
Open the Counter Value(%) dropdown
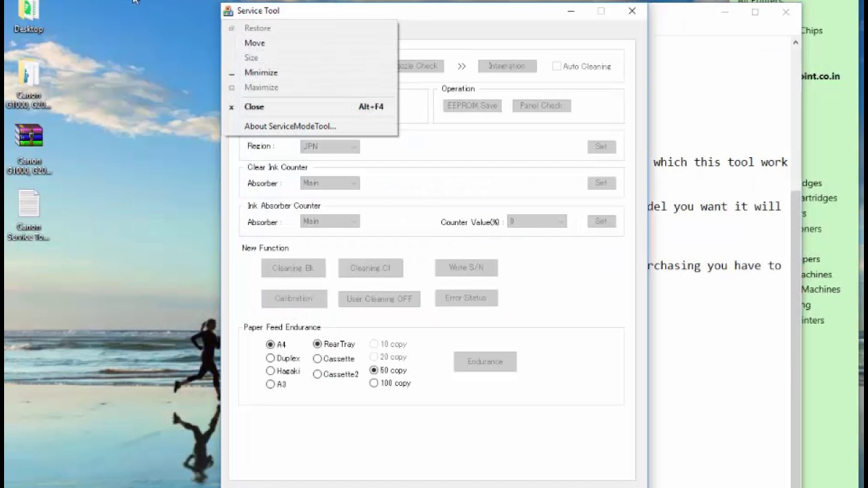[536, 221]
